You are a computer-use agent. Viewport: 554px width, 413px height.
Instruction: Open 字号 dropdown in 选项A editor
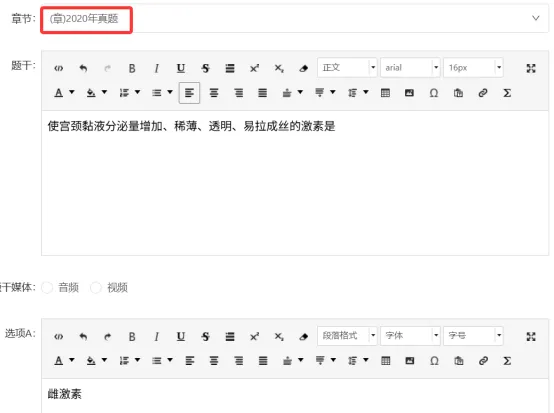[473, 335]
